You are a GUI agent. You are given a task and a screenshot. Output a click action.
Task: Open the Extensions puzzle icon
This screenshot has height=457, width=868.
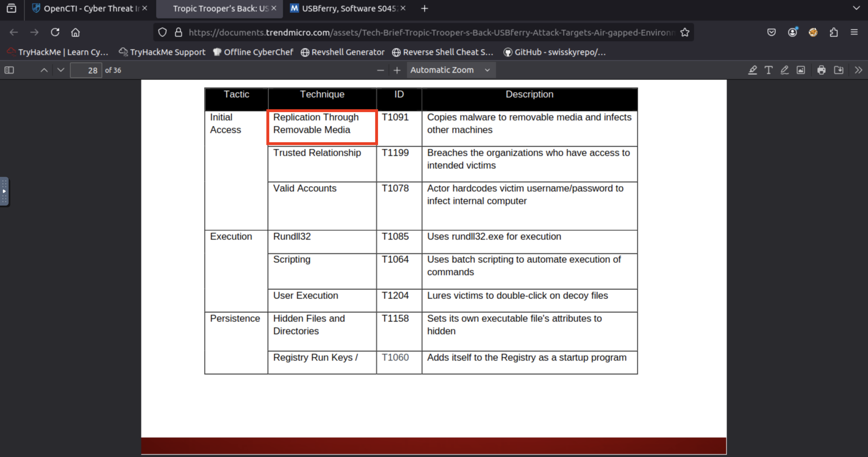[834, 32]
